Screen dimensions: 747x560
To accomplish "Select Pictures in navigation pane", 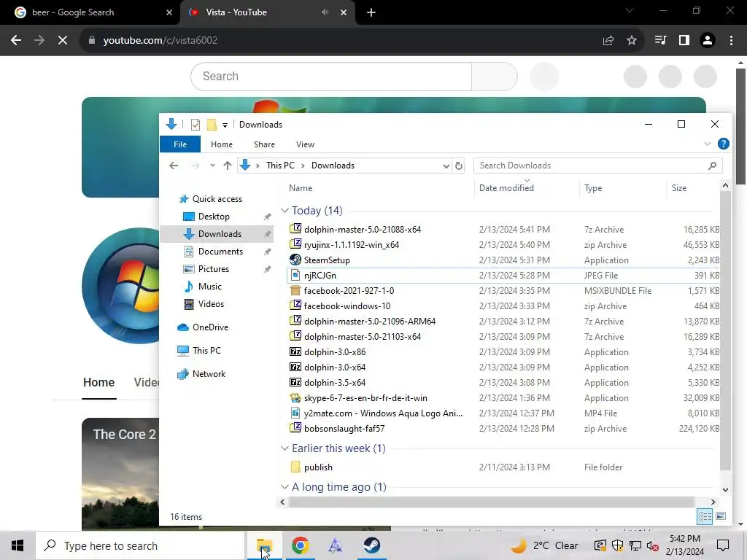I will point(214,269).
